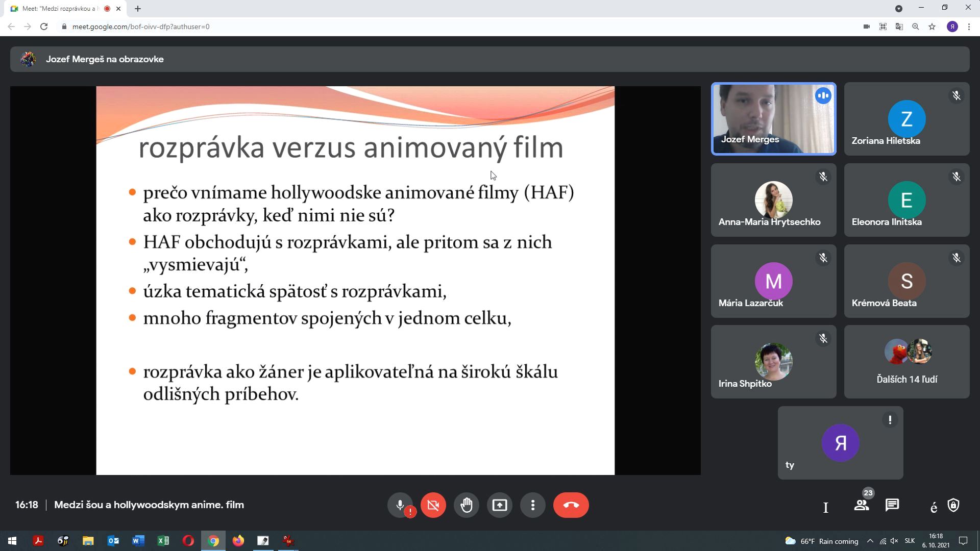Viewport: 980px width, 551px height.
Task: Open Chrome menu three dots
Action: tap(969, 27)
